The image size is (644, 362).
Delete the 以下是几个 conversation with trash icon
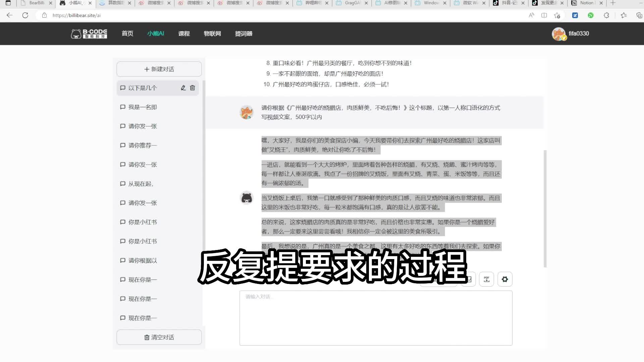pos(193,88)
